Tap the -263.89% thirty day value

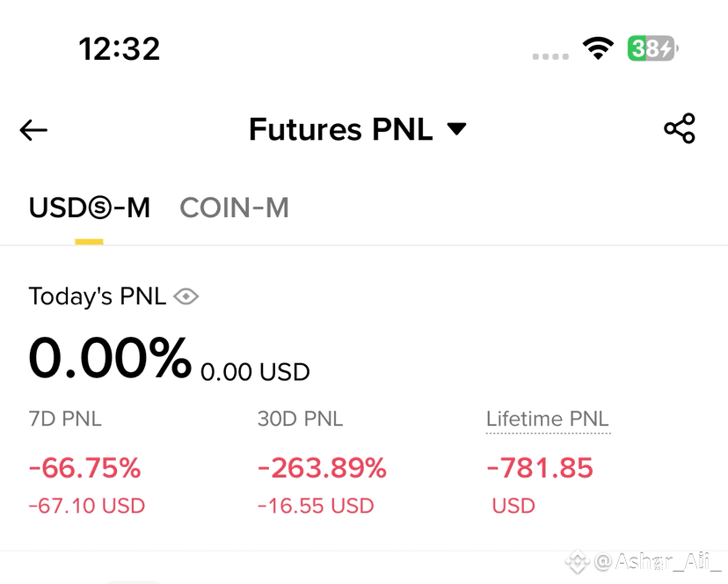coord(322,467)
